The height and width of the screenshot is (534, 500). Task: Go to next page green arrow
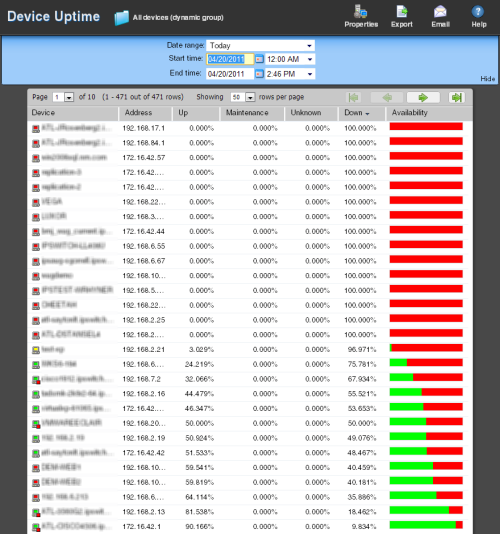[x=423, y=98]
